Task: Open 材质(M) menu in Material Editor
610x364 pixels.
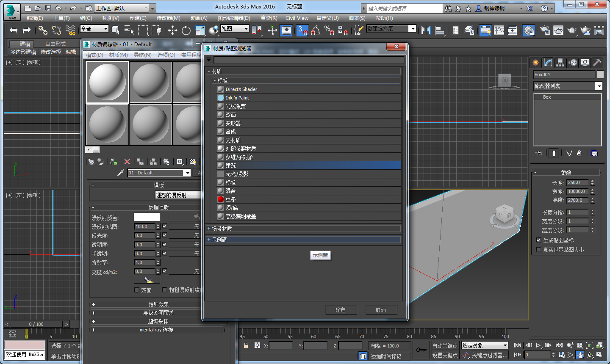Action: (x=119, y=55)
